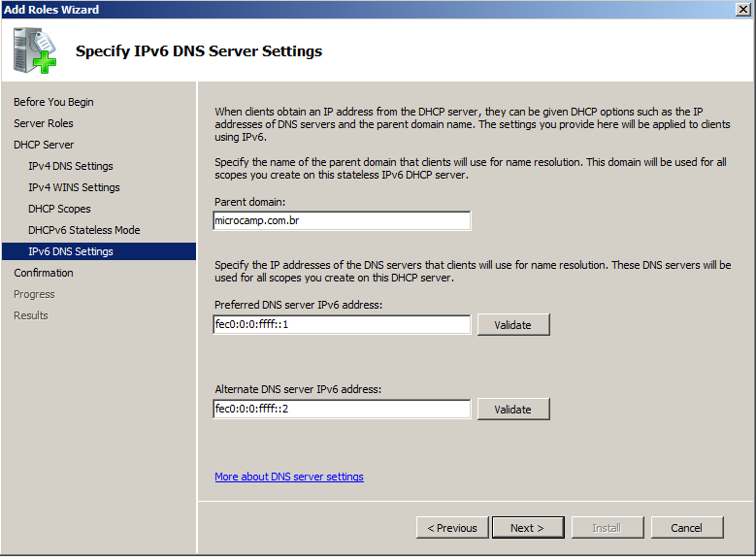Select the highlighted IPv6 DNS Settings step
The image size is (756, 560).
(x=99, y=251)
